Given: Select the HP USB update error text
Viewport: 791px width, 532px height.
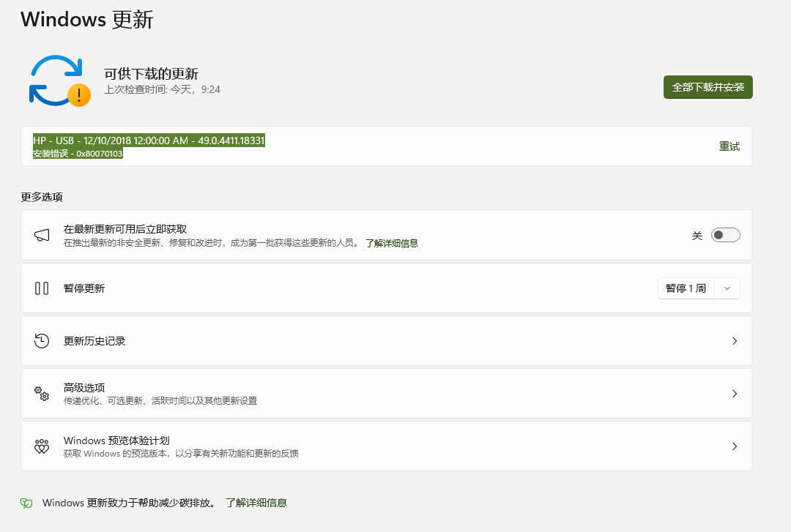Looking at the screenshot, I should (x=149, y=141).
